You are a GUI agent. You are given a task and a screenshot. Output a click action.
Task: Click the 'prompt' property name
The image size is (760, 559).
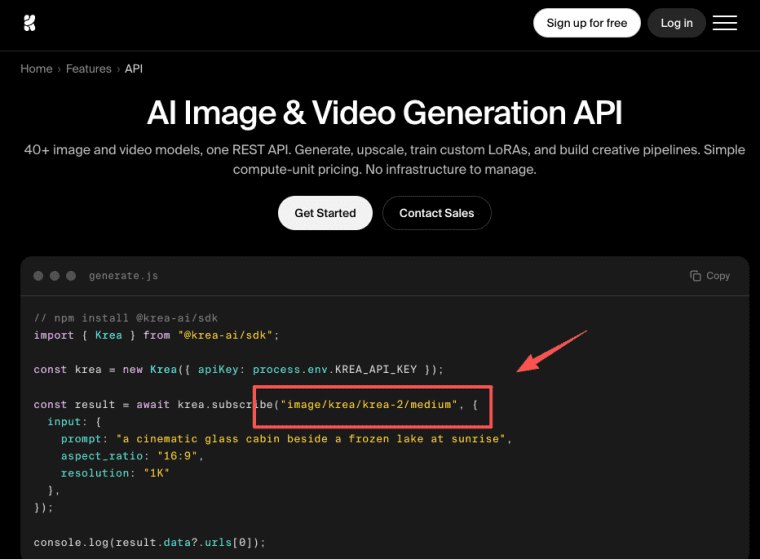point(81,439)
